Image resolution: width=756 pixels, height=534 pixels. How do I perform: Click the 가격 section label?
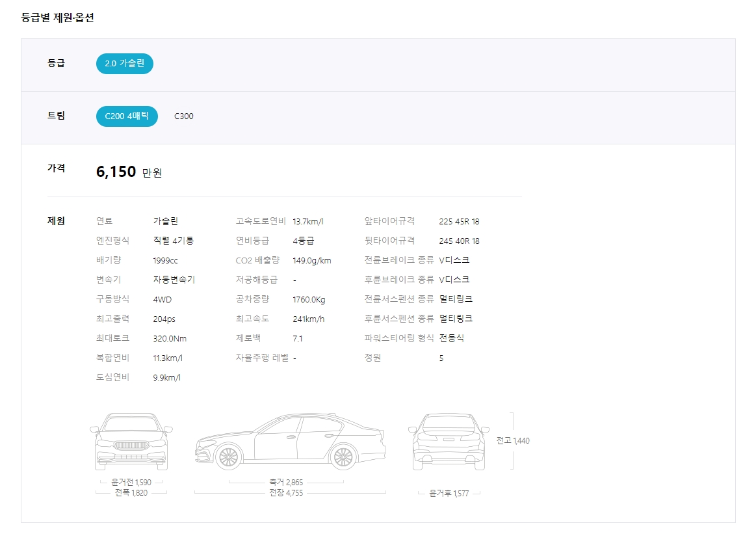point(56,168)
